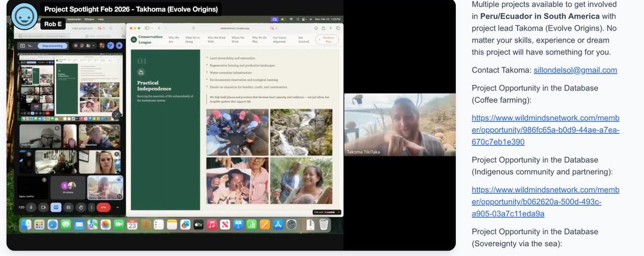Open 'Our Vision Alignment' nav item

pyautogui.click(x=280, y=40)
